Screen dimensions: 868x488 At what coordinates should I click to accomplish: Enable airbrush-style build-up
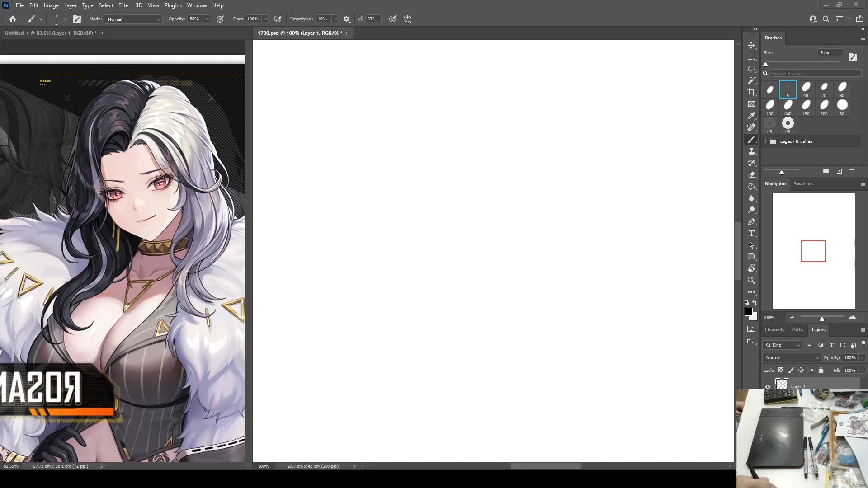(278, 19)
